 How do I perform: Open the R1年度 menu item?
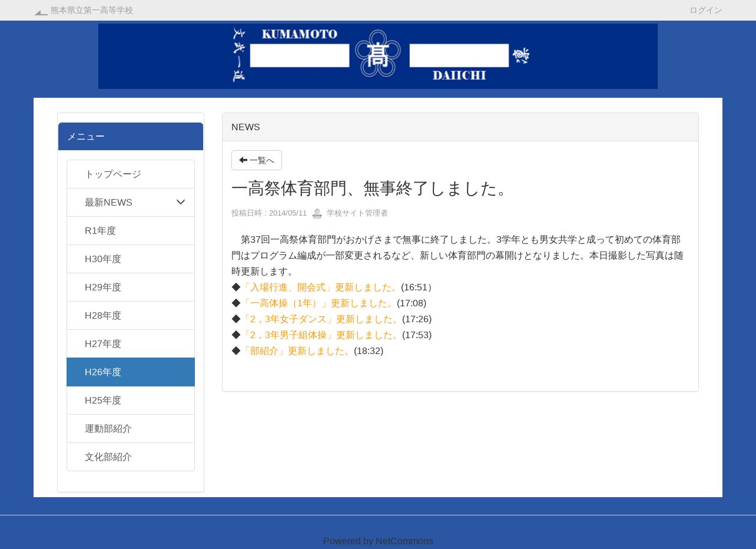[131, 231]
